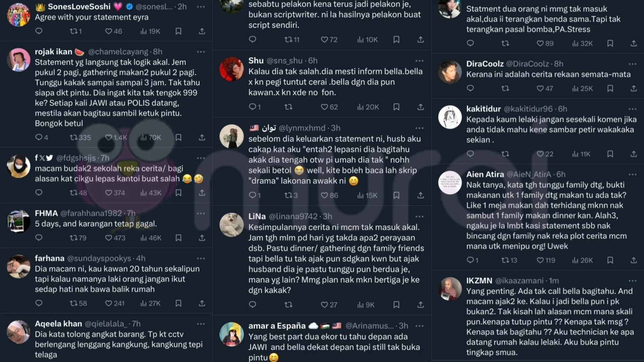The width and height of the screenshot is (644, 362).
Task: Share the tweet by Shu @sns_shu
Action: tap(420, 107)
